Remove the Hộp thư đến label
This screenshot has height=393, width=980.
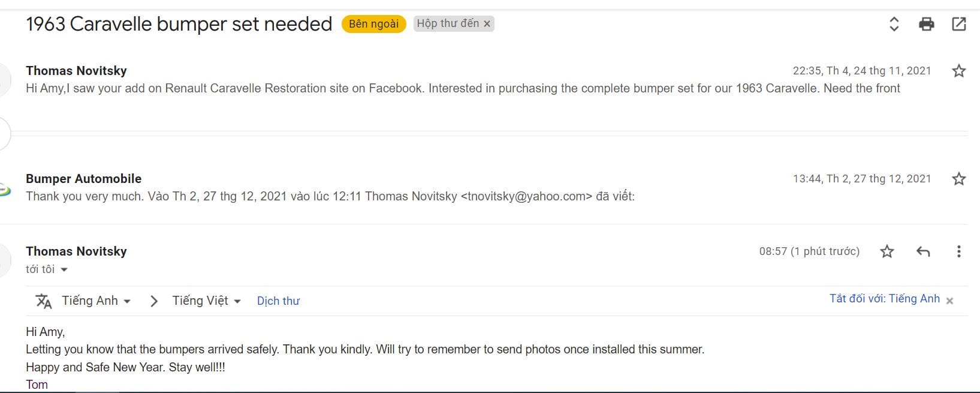tap(487, 24)
